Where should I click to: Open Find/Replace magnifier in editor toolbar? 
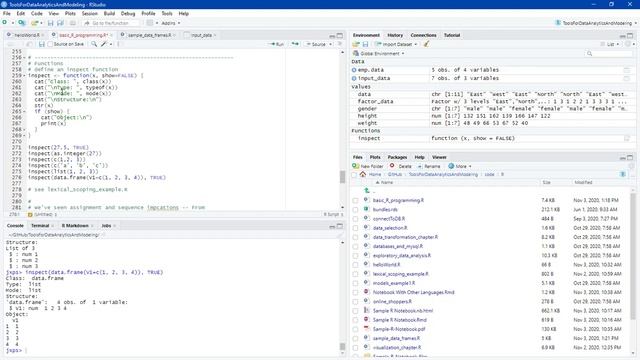(94, 44)
